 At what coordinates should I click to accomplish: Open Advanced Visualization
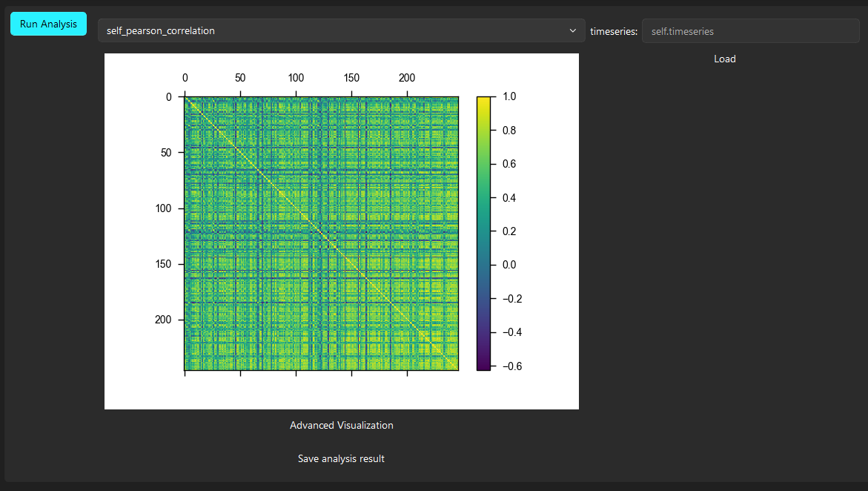[341, 426]
